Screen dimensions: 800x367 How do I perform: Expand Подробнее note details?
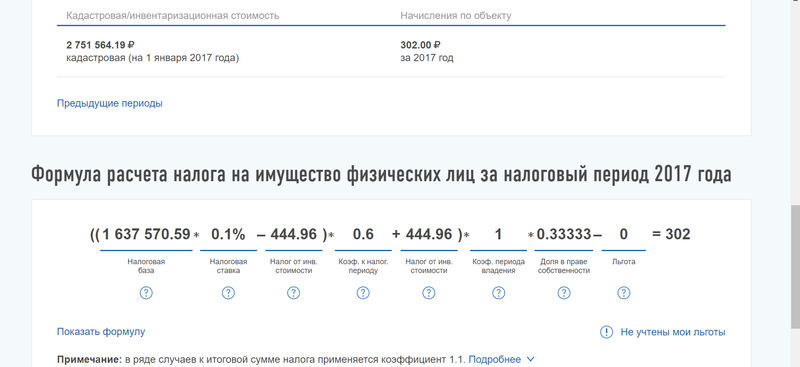[x=494, y=359]
